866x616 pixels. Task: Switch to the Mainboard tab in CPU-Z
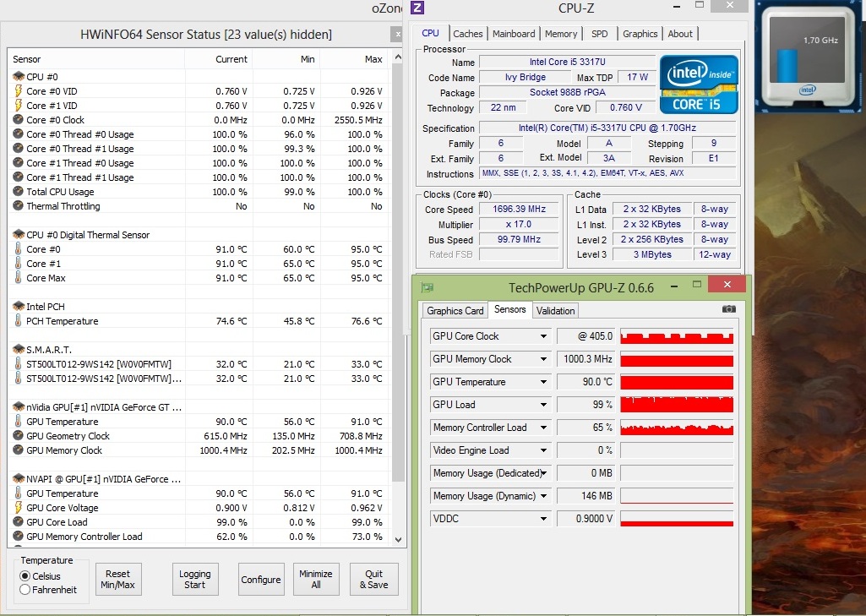pyautogui.click(x=514, y=34)
